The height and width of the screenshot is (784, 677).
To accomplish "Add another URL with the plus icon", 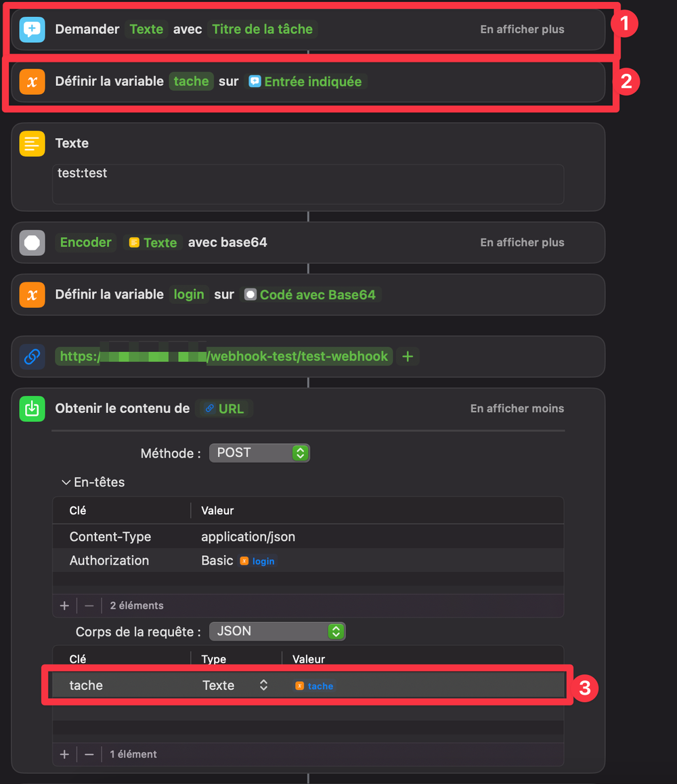I will [x=408, y=357].
